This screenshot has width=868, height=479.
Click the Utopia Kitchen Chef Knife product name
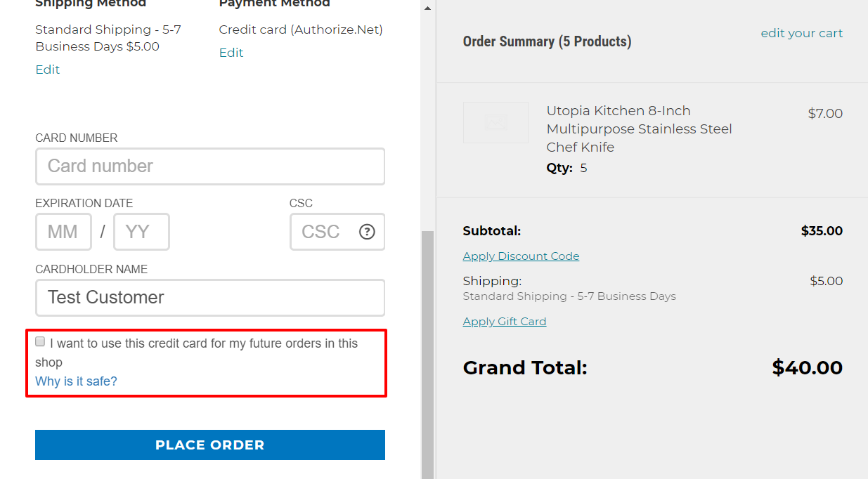640,129
